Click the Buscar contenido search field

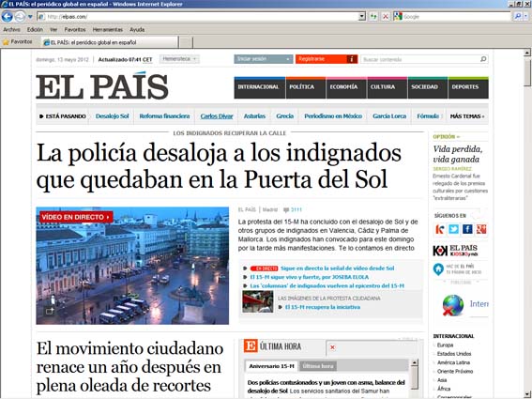click(x=420, y=59)
